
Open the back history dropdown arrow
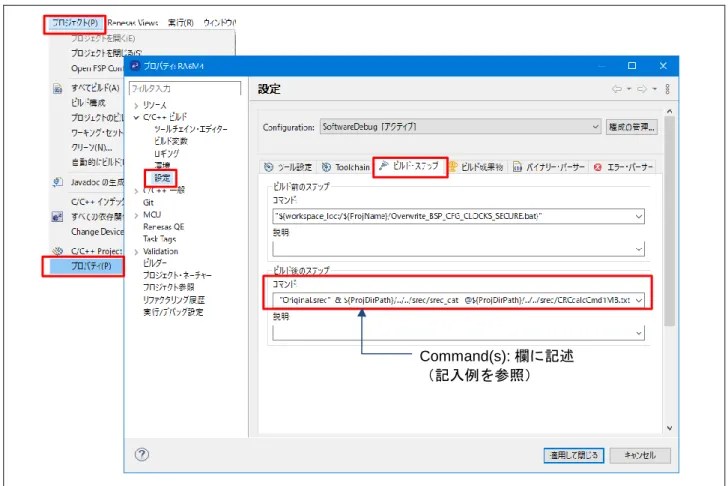click(629, 89)
